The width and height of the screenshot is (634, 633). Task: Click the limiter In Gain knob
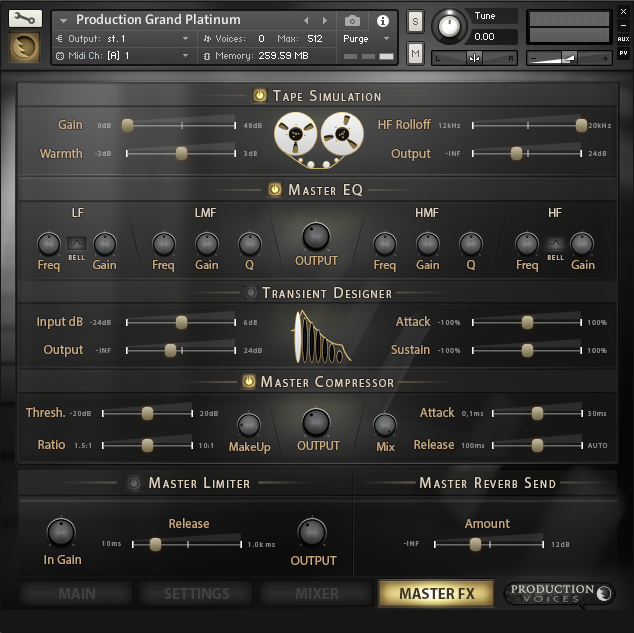click(61, 532)
